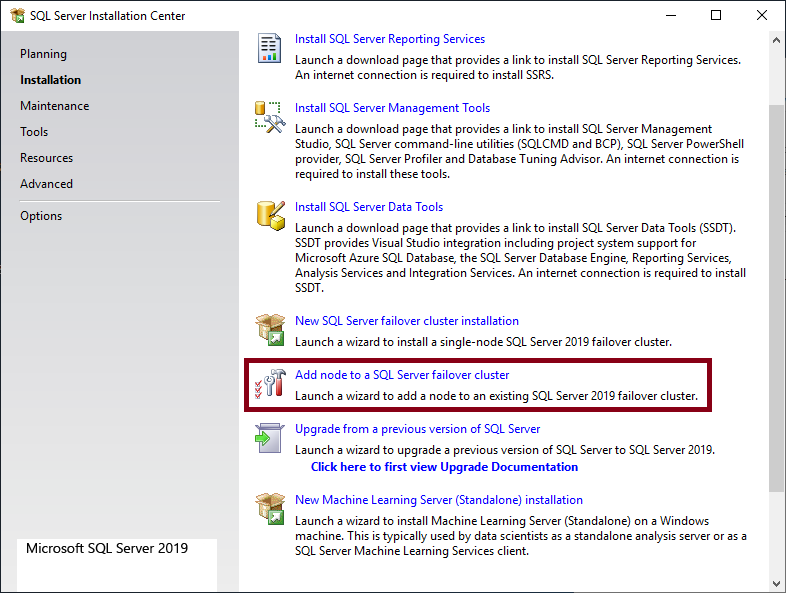Click the SQL Server Installation Center title icon

tap(18, 16)
